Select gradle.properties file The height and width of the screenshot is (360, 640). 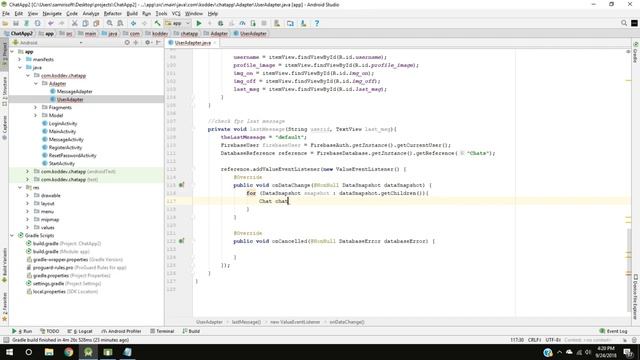(x=51, y=276)
